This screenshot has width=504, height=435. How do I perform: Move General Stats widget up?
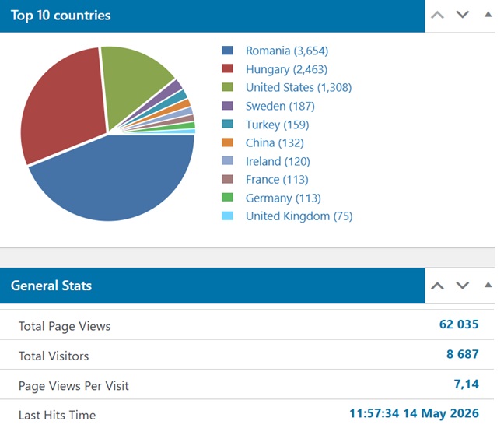pos(437,286)
